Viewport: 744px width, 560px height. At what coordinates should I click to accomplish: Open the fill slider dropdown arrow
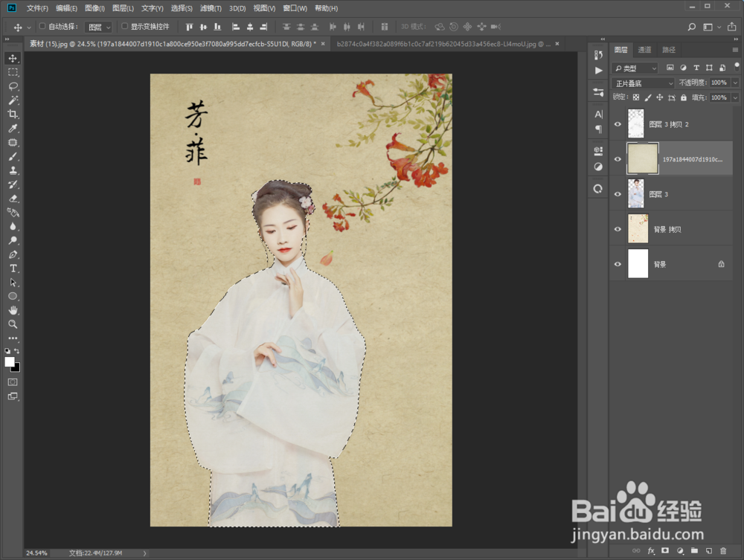point(735,97)
